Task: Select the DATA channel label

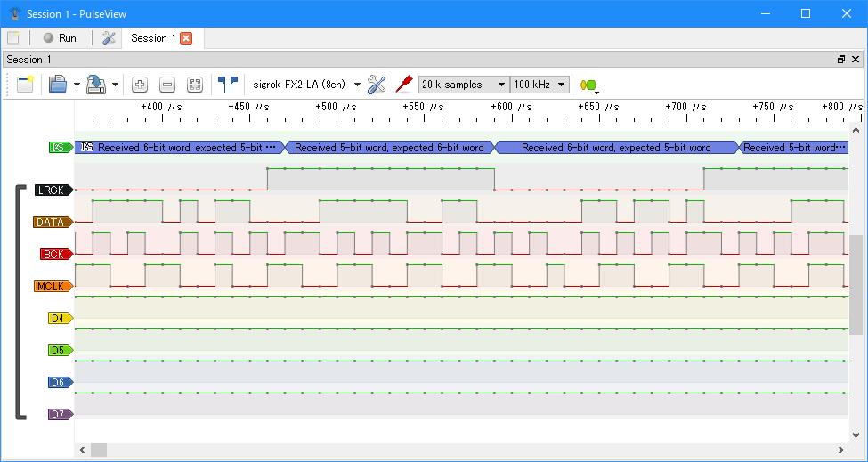Action: 53,223
